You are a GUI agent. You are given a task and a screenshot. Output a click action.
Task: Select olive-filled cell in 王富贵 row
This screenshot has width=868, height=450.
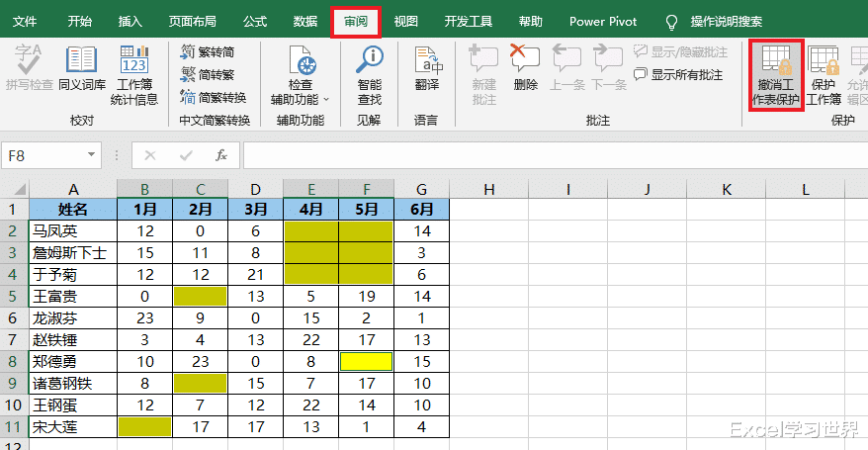[200, 296]
